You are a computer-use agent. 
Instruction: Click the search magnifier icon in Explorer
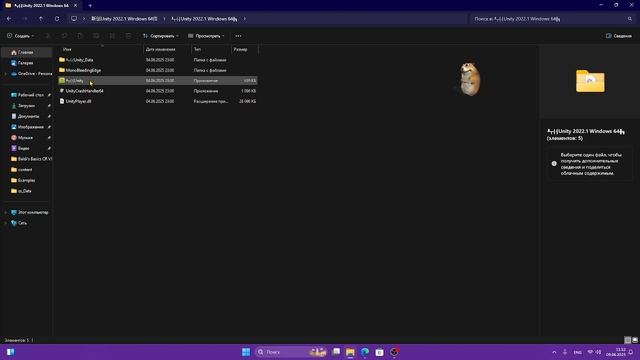tap(630, 19)
